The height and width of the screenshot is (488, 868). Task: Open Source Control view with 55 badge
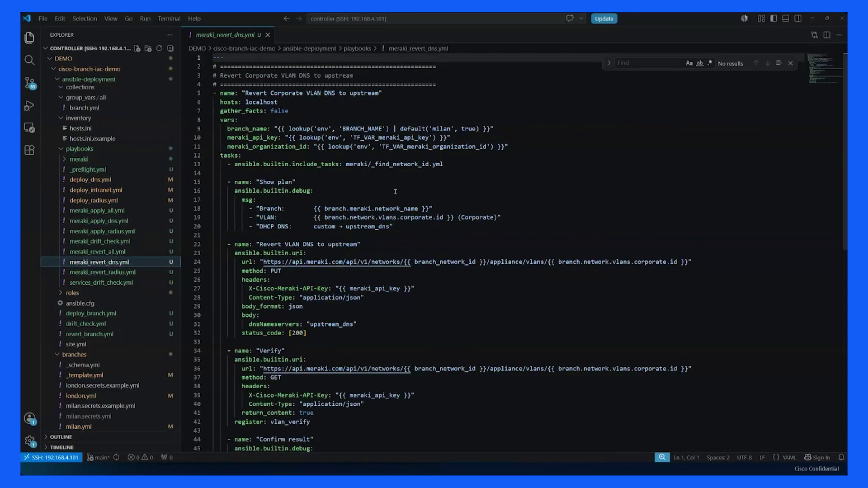coord(30,83)
